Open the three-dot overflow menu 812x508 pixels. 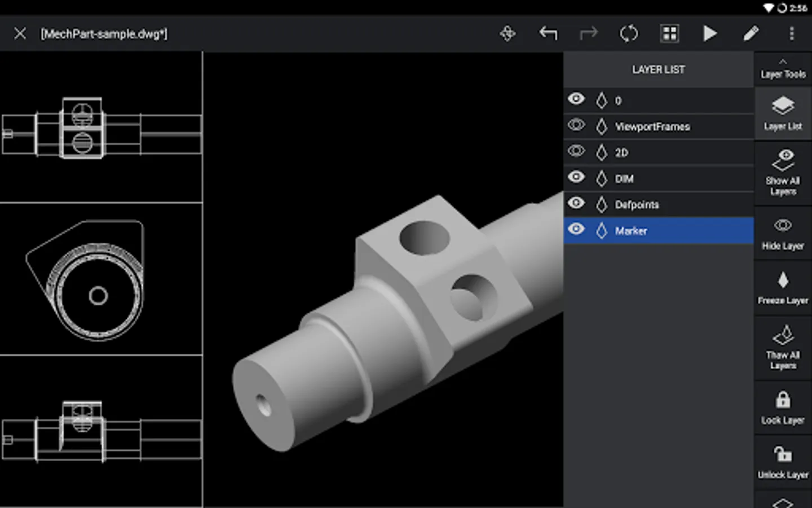[x=791, y=34]
